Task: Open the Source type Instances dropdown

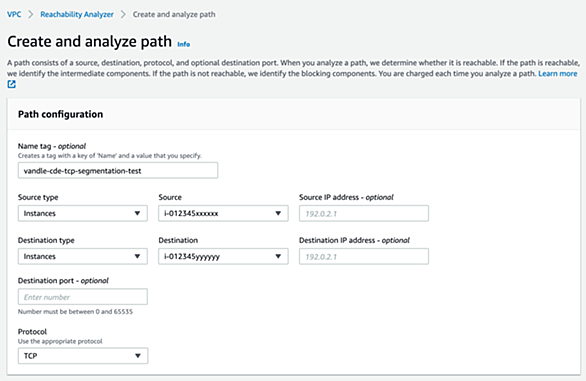Action: [83, 213]
